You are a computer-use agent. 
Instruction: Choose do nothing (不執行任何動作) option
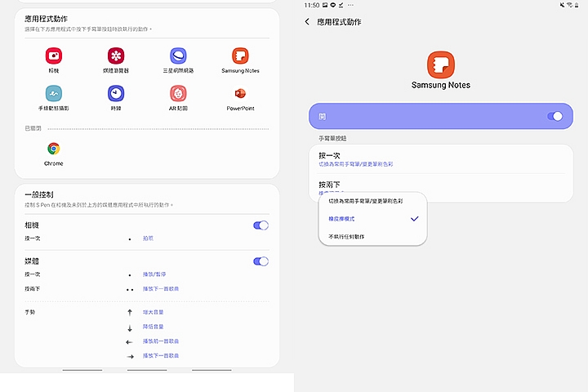click(x=372, y=237)
